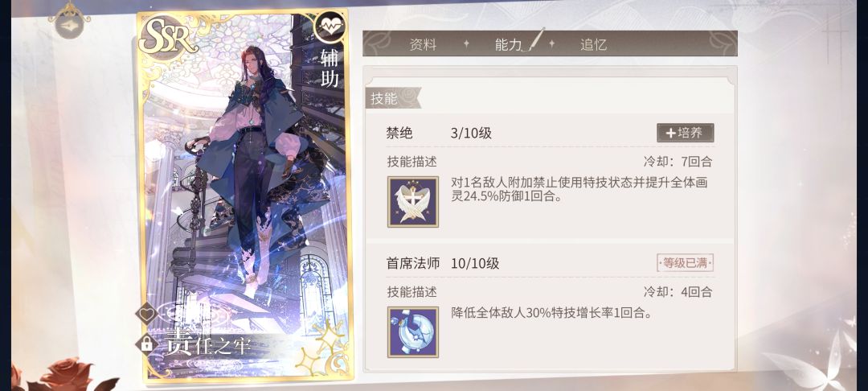Tap the ornate back icon at top-left
The width and height of the screenshot is (868, 391).
(69, 21)
